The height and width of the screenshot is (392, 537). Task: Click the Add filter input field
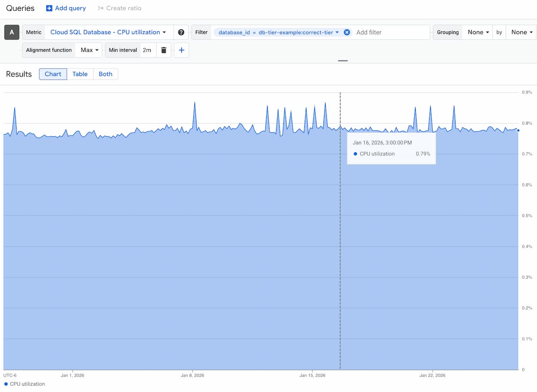pos(389,32)
